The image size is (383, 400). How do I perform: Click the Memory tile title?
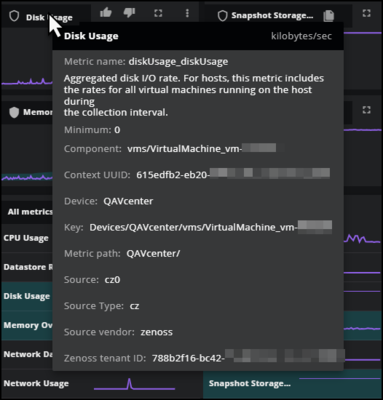[38, 112]
